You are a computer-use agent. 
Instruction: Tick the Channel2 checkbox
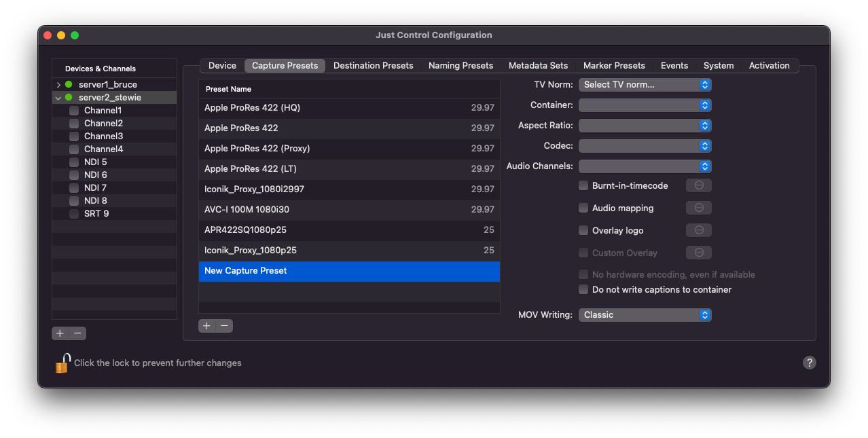coord(74,124)
